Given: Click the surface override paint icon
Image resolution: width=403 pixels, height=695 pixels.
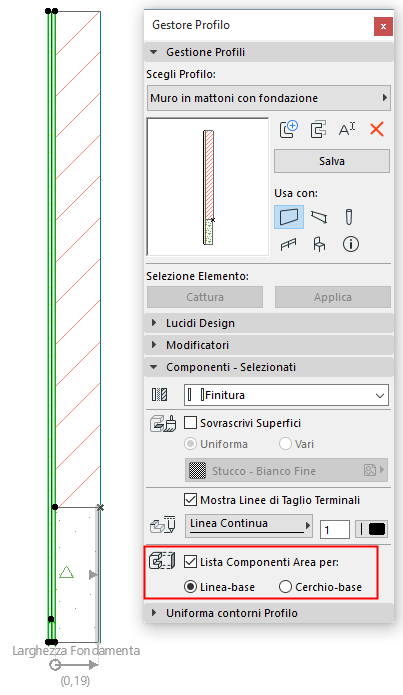Looking at the screenshot, I should point(163,424).
